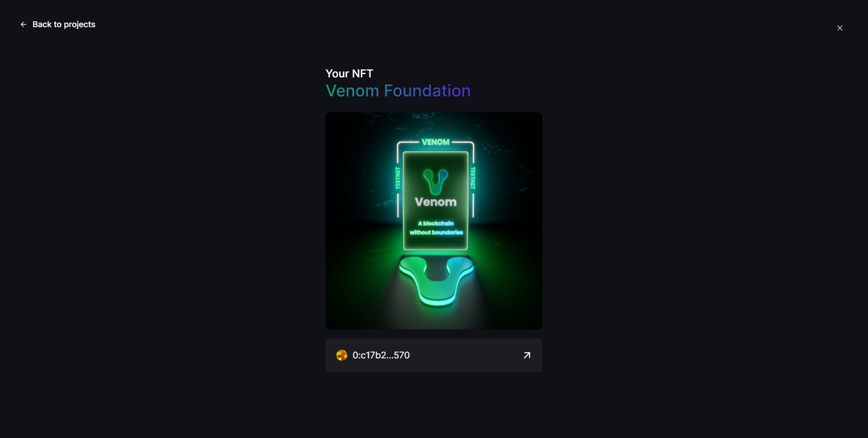Click the 0:c17b2...570 address text

(x=381, y=355)
